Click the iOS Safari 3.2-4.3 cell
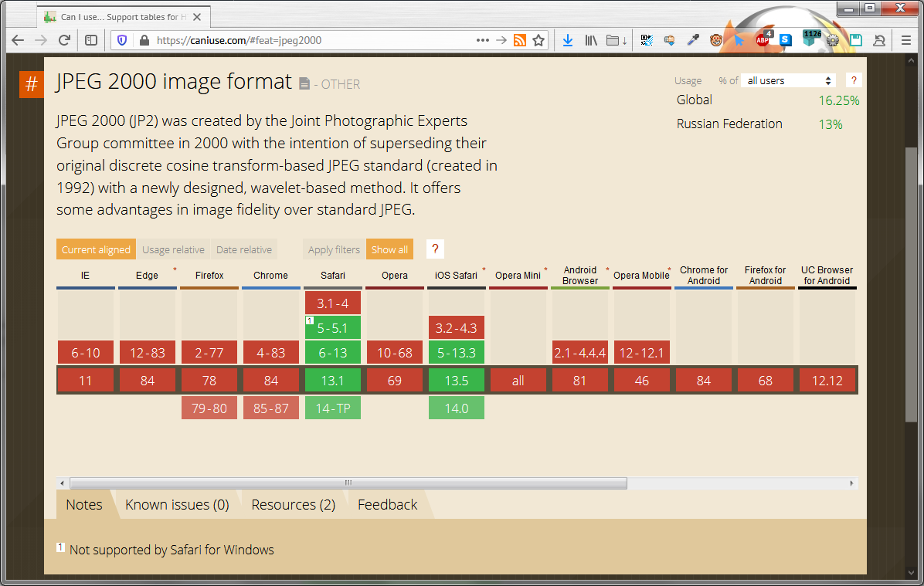The width and height of the screenshot is (924, 586). [456, 328]
